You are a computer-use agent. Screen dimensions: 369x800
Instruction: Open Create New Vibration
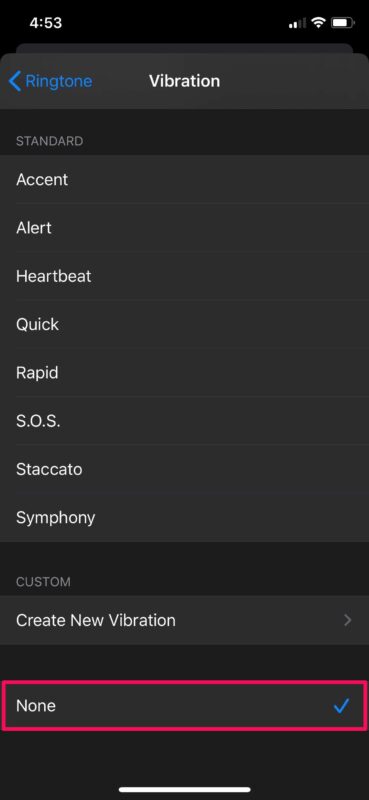point(184,620)
